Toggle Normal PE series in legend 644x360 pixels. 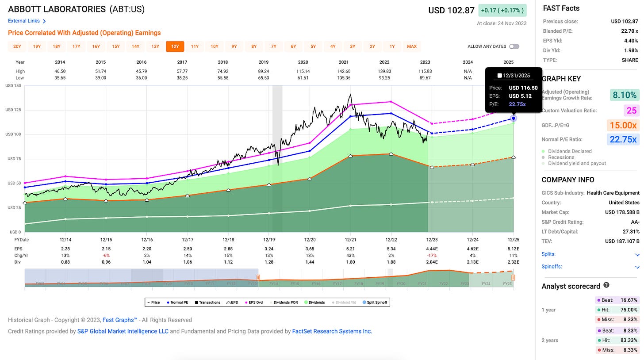tap(177, 303)
